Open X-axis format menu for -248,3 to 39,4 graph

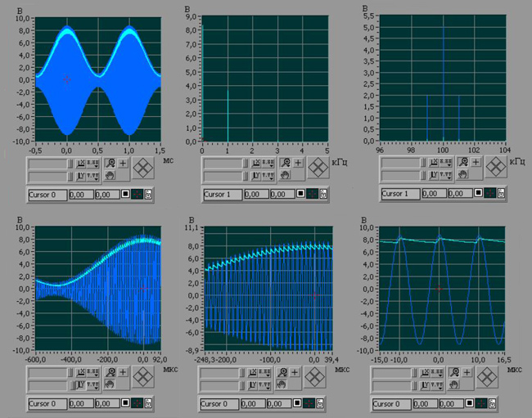(x=264, y=373)
